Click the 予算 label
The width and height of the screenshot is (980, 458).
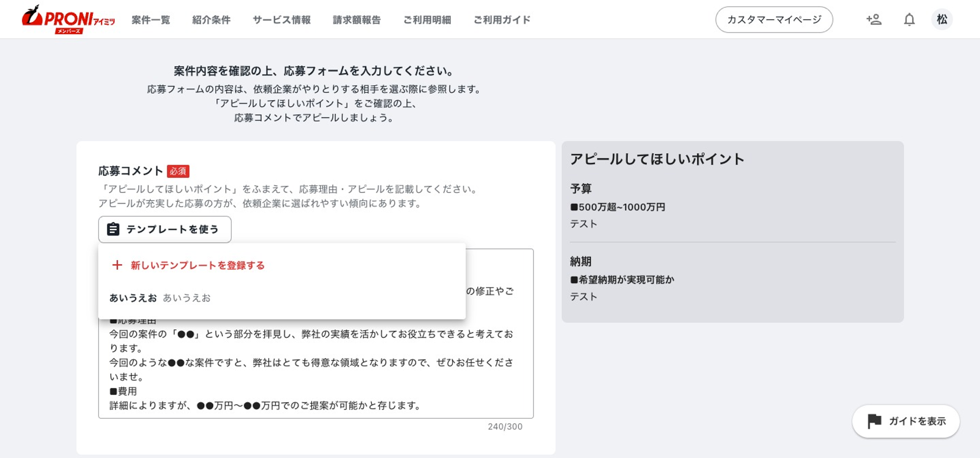point(581,189)
